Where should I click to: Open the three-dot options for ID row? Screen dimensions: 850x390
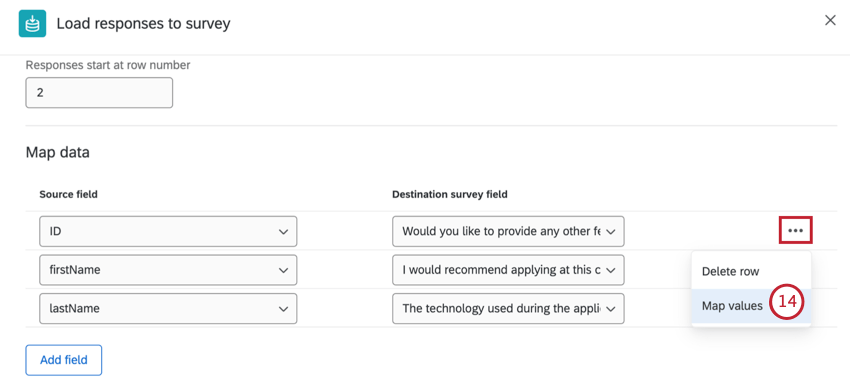tap(796, 231)
